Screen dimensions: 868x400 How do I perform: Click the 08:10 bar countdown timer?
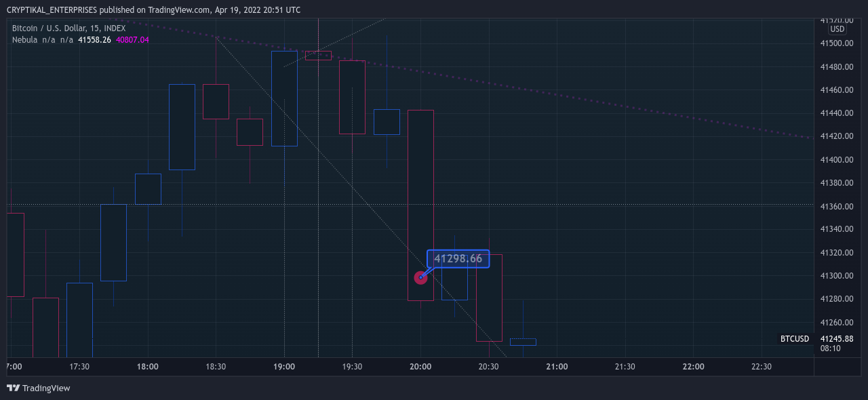tap(831, 348)
